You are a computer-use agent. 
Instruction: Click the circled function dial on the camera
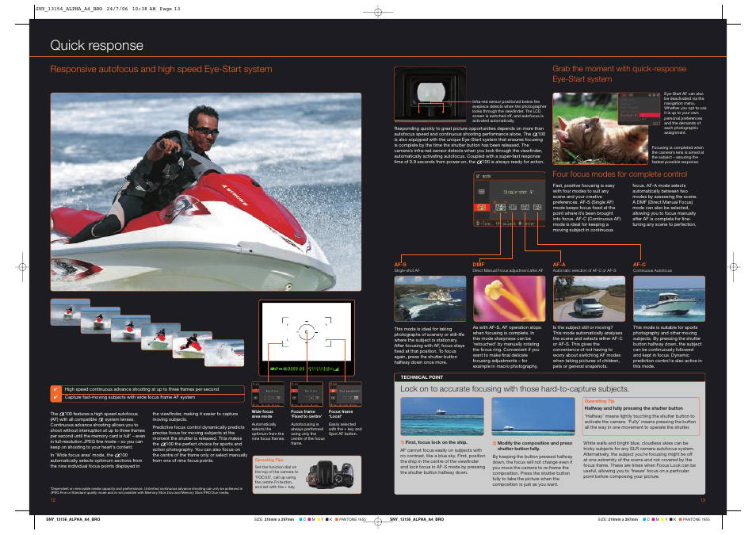312,480
